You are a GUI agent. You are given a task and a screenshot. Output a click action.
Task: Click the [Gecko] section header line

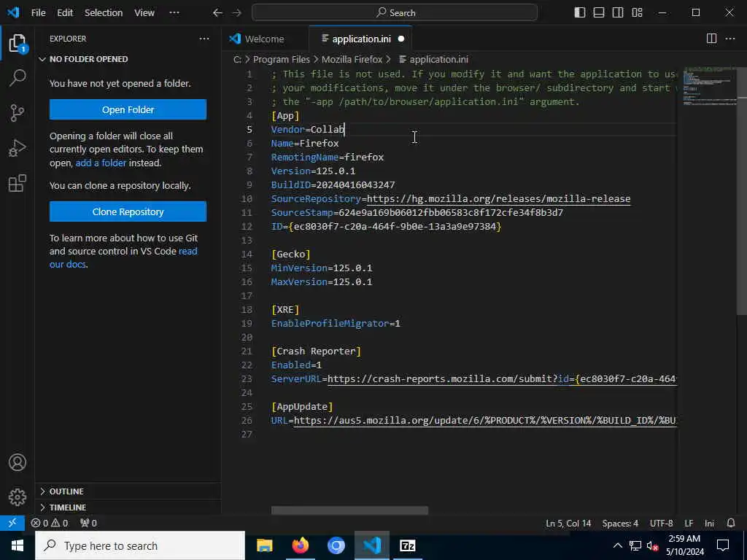click(x=290, y=254)
